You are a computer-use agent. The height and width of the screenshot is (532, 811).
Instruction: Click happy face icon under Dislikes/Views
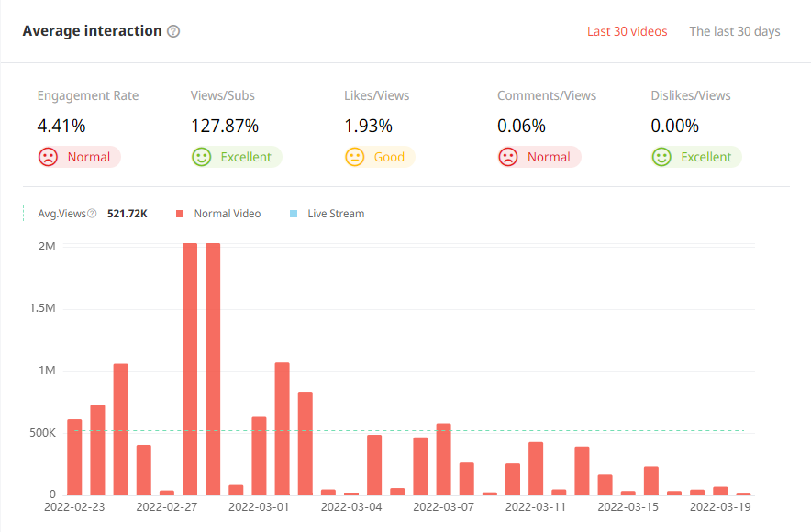click(x=661, y=157)
